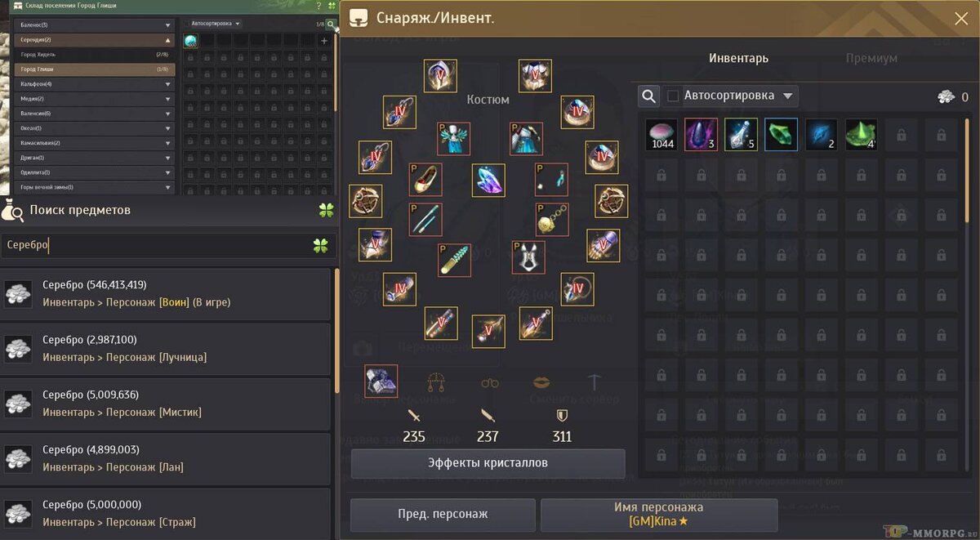Enable inventory Автосортировка checkbox

click(674, 96)
